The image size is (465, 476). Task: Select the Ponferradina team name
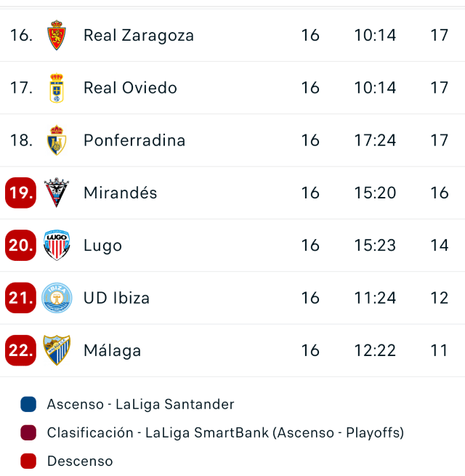[x=134, y=140]
